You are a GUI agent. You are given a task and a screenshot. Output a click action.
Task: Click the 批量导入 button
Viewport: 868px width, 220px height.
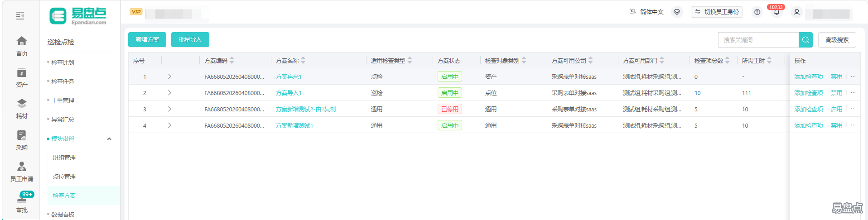coord(190,40)
